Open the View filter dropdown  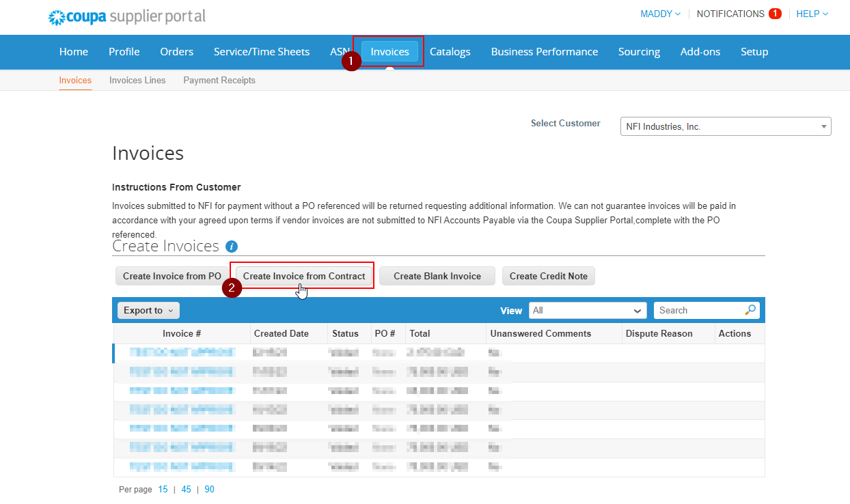point(588,310)
